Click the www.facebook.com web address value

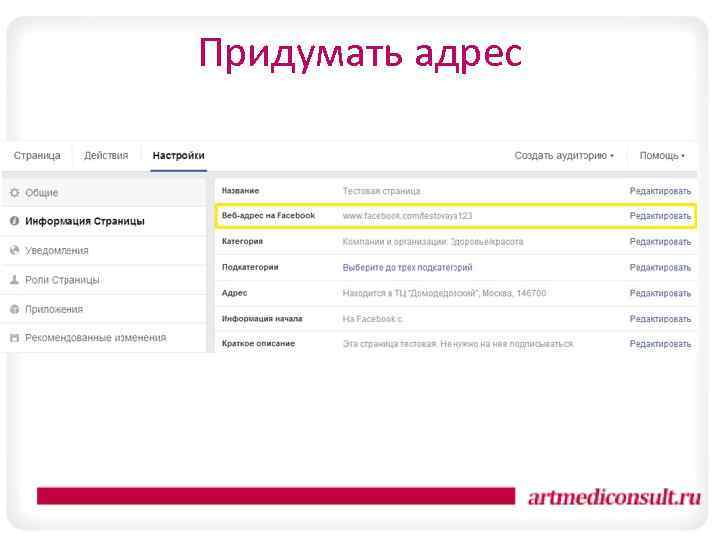[407, 216]
